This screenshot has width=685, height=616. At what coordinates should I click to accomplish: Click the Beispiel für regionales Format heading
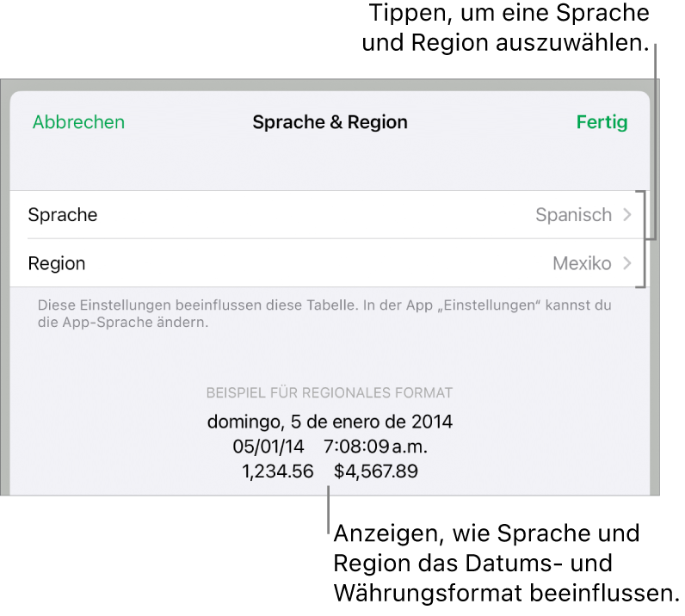[330, 393]
